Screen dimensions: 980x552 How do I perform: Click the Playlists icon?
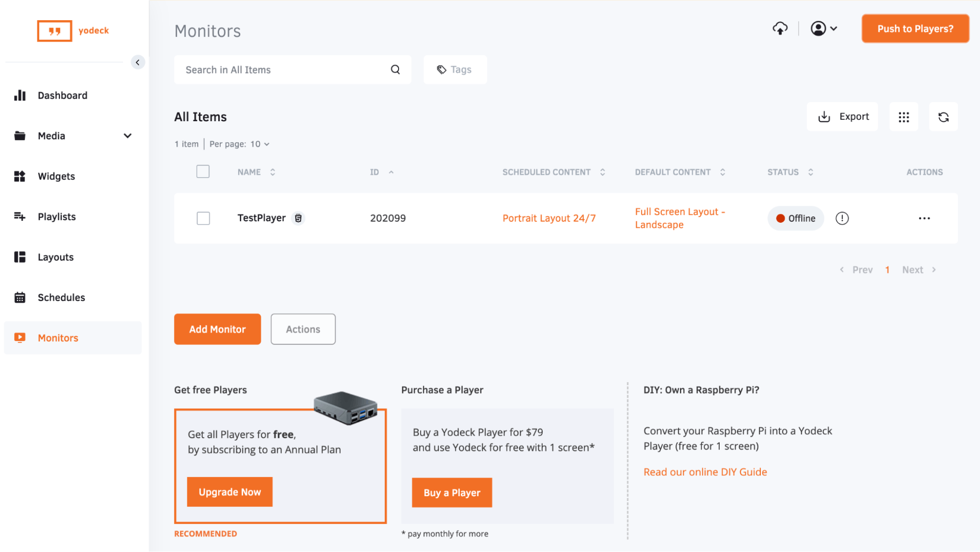click(20, 216)
